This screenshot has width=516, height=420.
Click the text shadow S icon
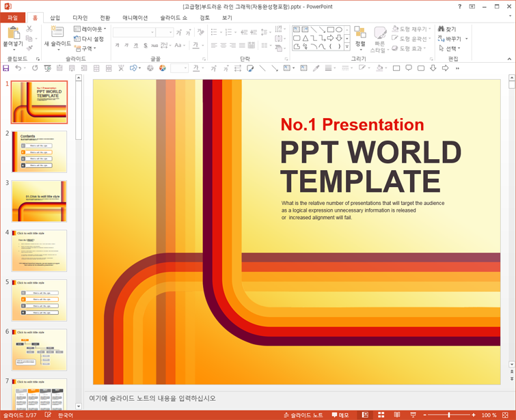pos(146,45)
